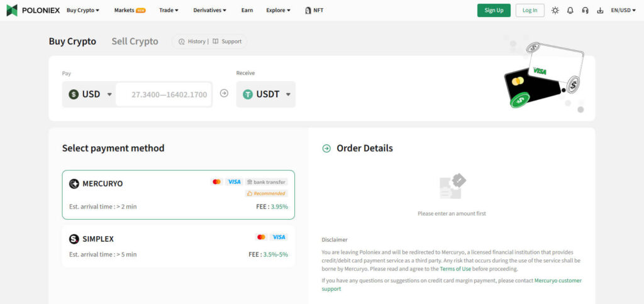
Task: Click the Visa icon in Simplex row
Action: pyautogui.click(x=279, y=237)
